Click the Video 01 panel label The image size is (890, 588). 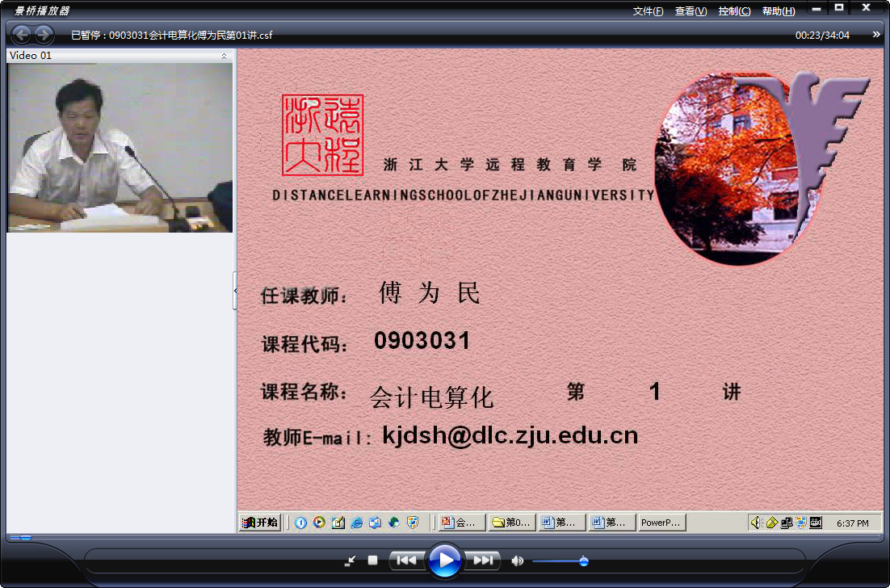pos(31,56)
